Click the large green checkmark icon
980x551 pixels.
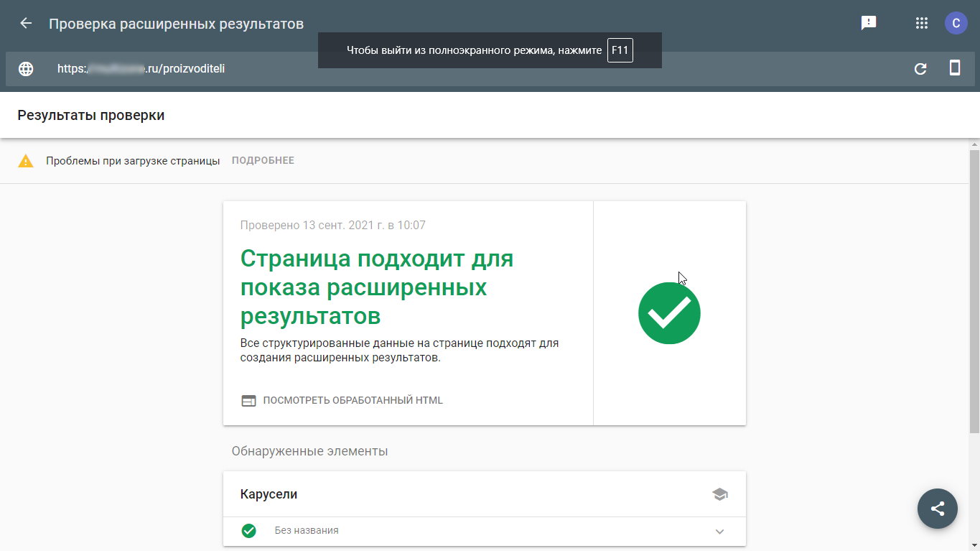(x=669, y=313)
